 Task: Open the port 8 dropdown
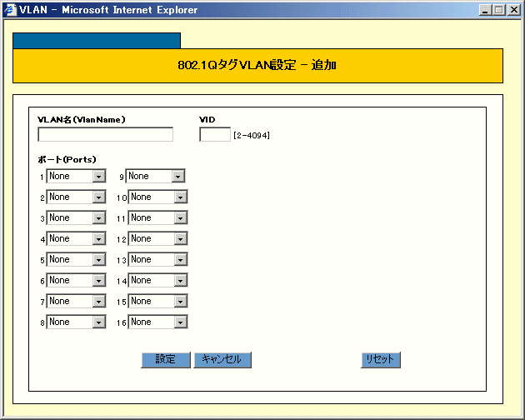pos(76,322)
